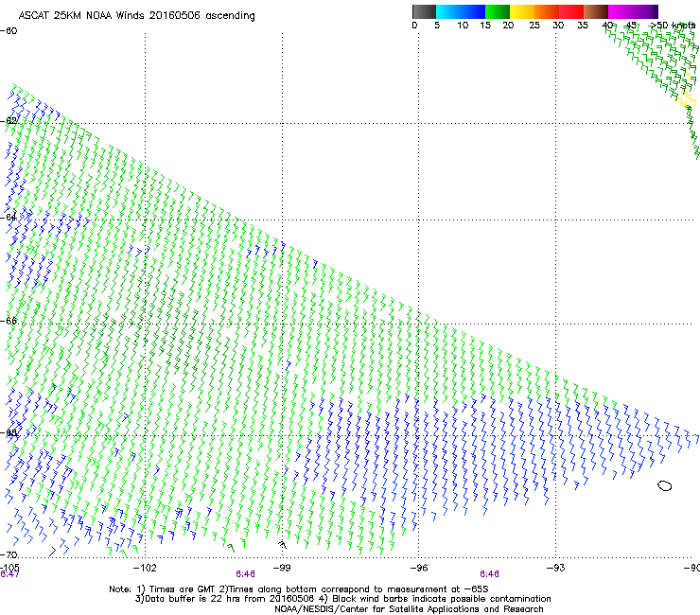700x615 pixels.
Task: Click the '-96' longitude label
Action: click(x=419, y=568)
